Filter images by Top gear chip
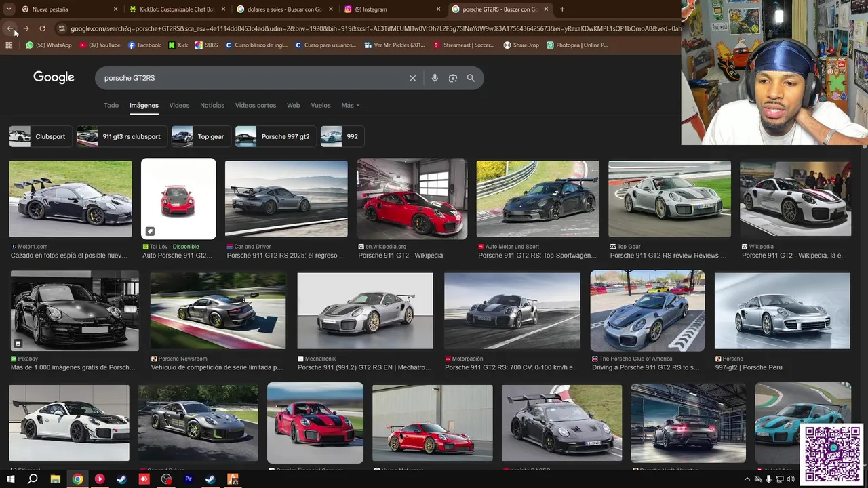This screenshot has height=488, width=868. click(x=201, y=136)
